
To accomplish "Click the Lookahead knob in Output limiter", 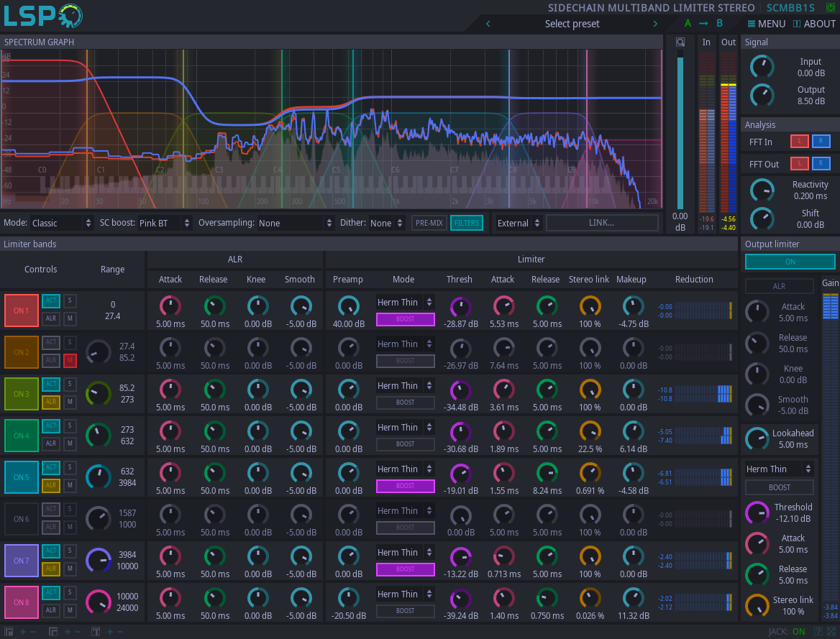I will [x=757, y=438].
